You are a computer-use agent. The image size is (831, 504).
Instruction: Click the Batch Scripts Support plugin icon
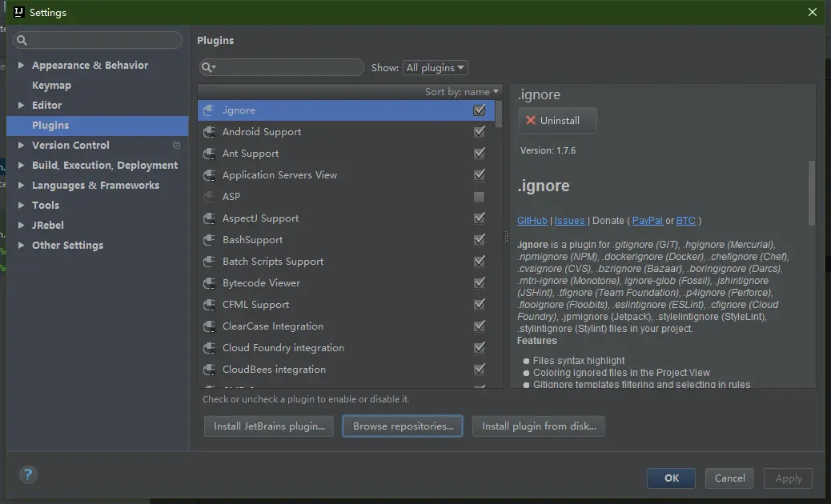[x=209, y=262]
